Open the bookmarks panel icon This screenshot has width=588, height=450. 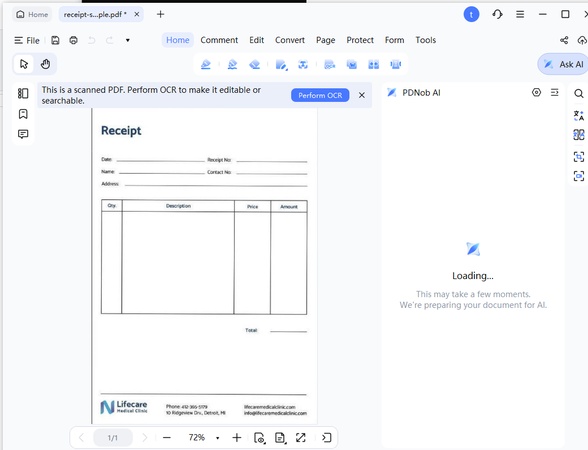tap(23, 114)
